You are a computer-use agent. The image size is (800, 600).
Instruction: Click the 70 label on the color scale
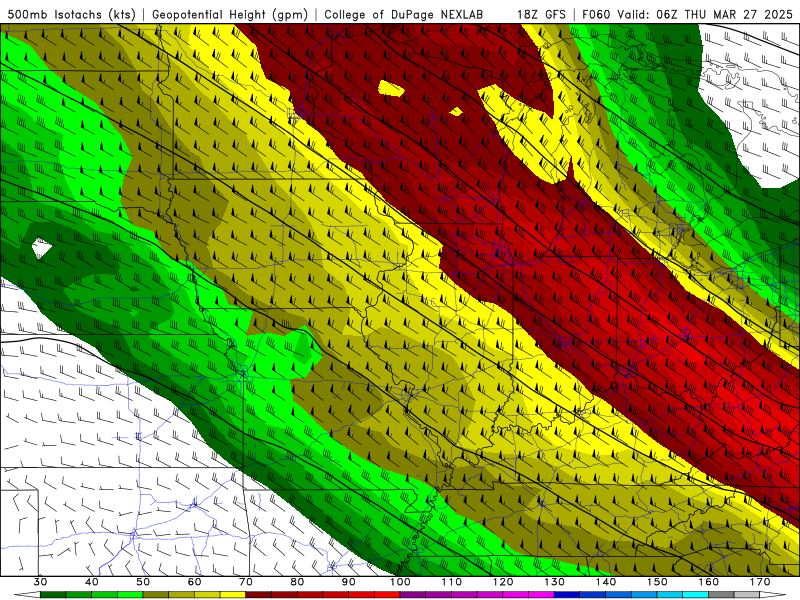[246, 582]
